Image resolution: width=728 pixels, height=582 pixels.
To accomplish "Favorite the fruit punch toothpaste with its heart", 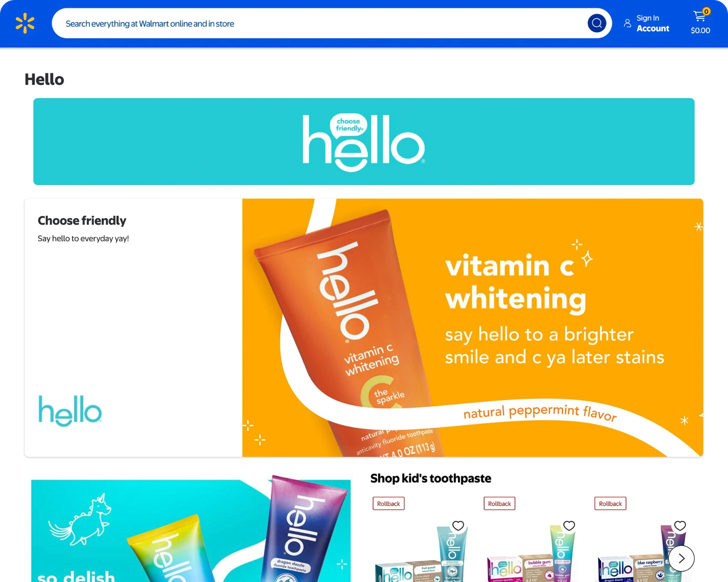I will pyautogui.click(x=458, y=526).
